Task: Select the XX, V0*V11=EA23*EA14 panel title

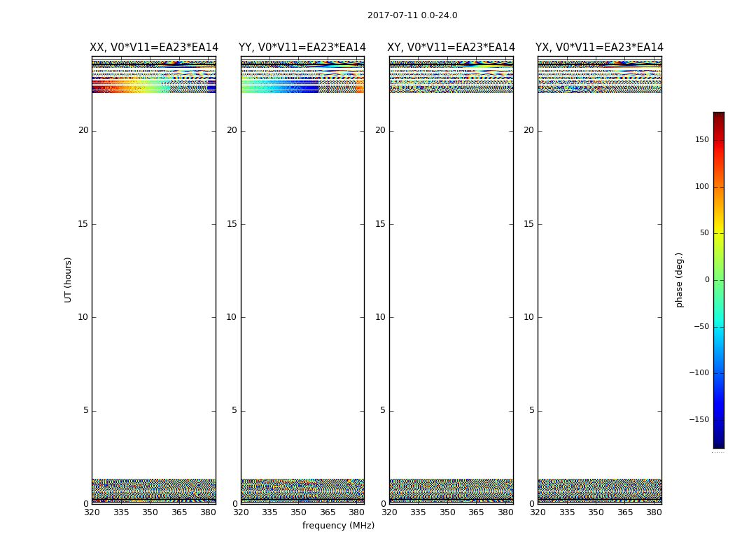Action: pyautogui.click(x=154, y=48)
